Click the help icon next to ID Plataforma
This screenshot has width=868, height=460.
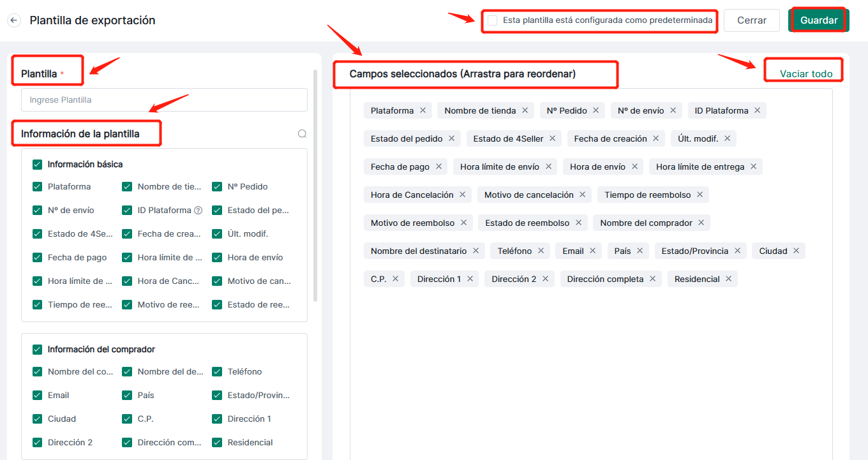pos(198,211)
